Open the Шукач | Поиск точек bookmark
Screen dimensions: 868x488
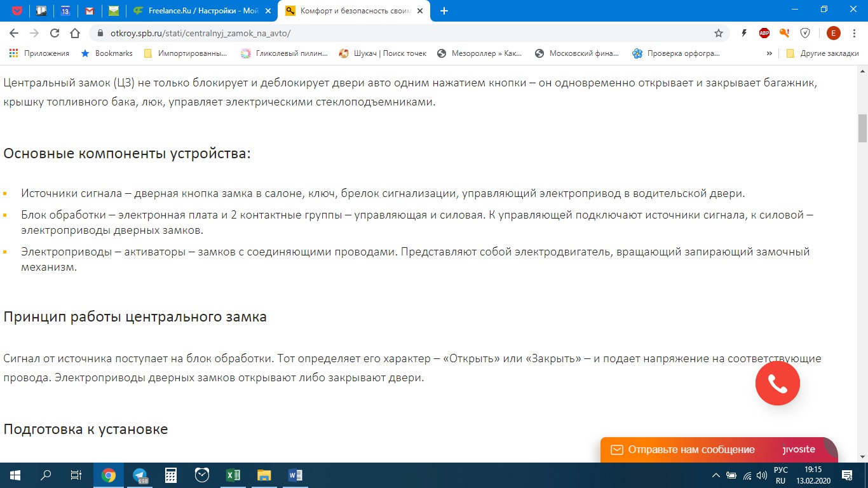[383, 53]
